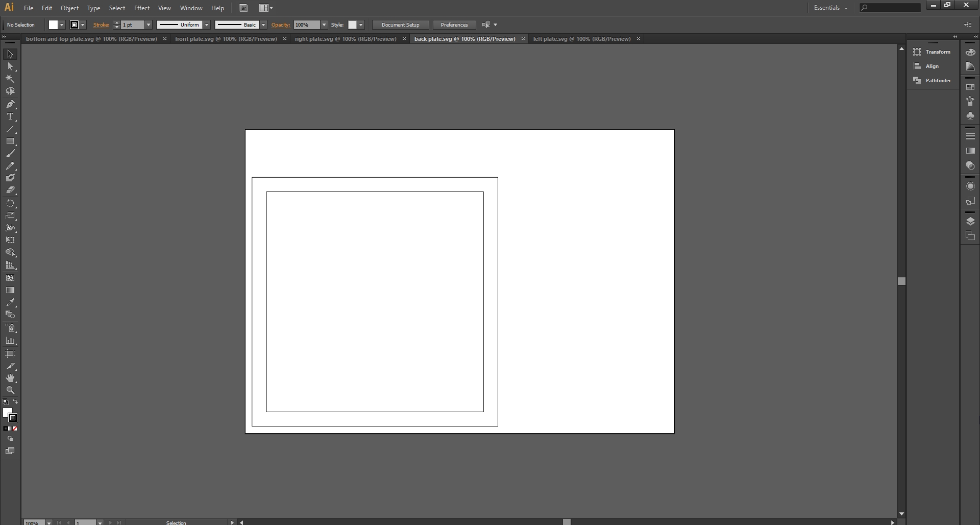The width and height of the screenshot is (980, 525).
Task: Select the Column Graph tool
Action: click(10, 341)
